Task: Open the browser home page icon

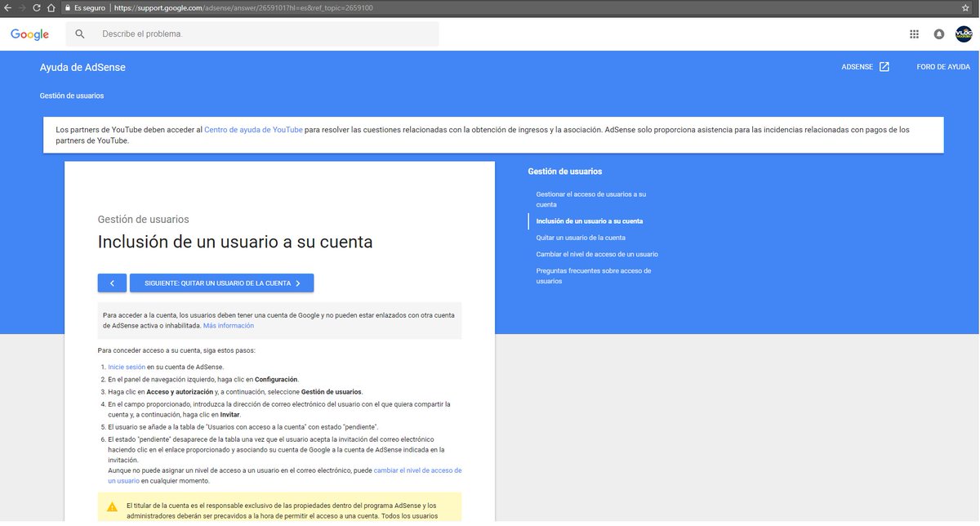Action: coord(51,7)
